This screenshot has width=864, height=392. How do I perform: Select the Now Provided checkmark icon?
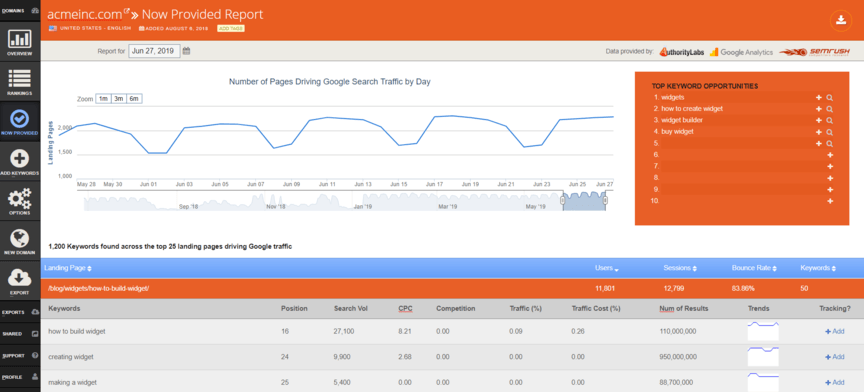point(20,118)
